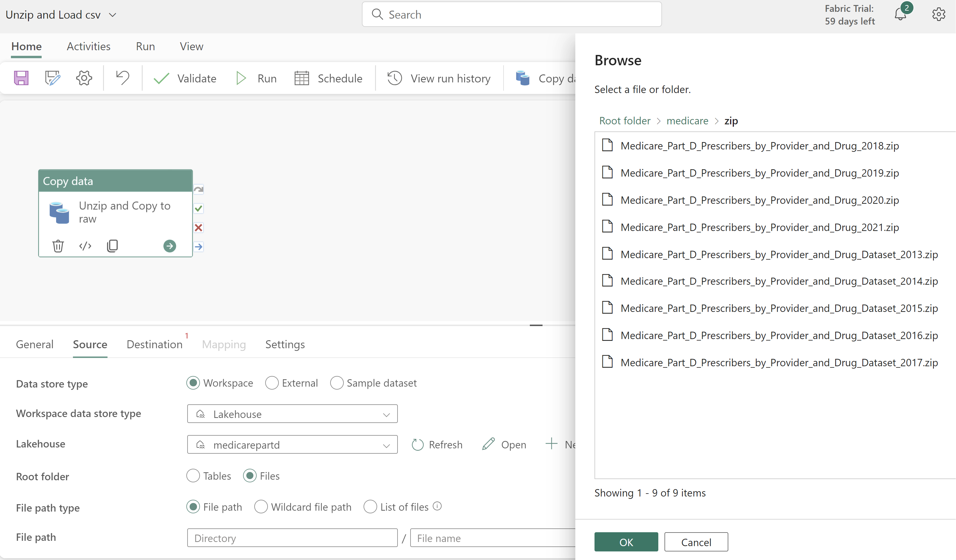The height and width of the screenshot is (560, 956).
Task: Expand the Unzip and Load csv title chevron
Action: coord(113,15)
